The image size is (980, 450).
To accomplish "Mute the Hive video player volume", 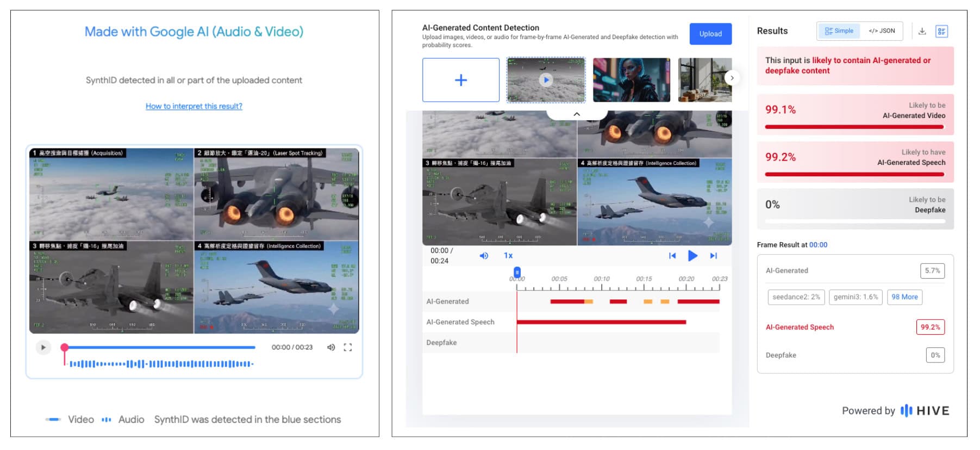I will point(484,256).
